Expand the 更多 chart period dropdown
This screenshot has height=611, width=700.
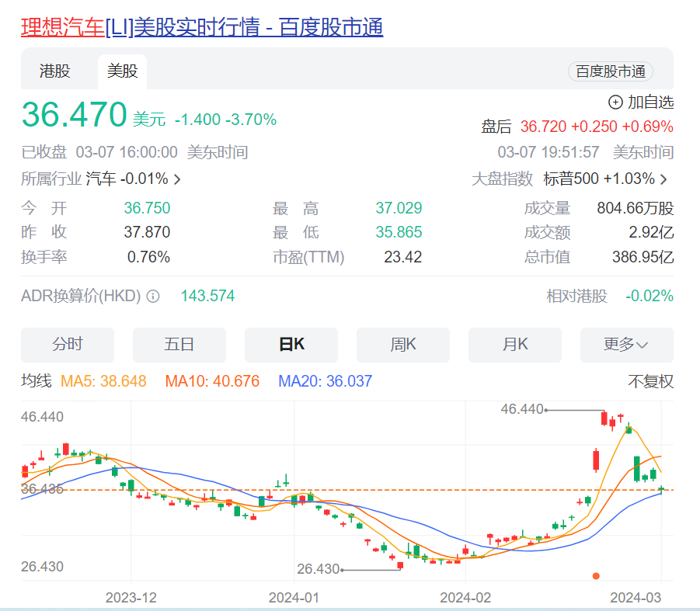(x=626, y=345)
